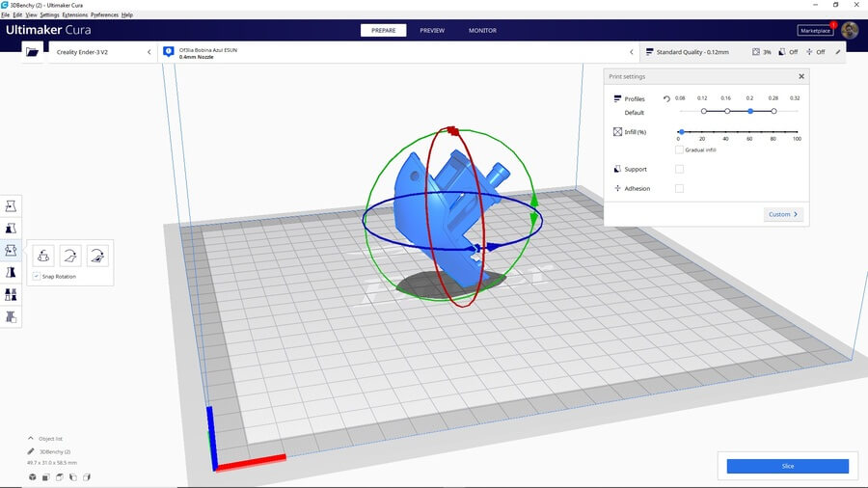Click the user account avatar
Screen dimensions: 868x488
coord(850,31)
